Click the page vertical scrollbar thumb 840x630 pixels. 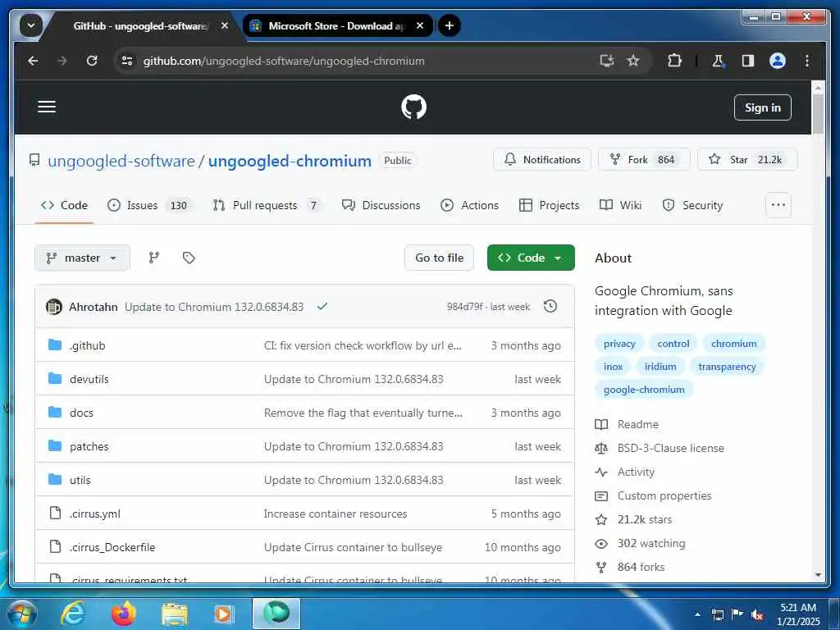[817, 113]
